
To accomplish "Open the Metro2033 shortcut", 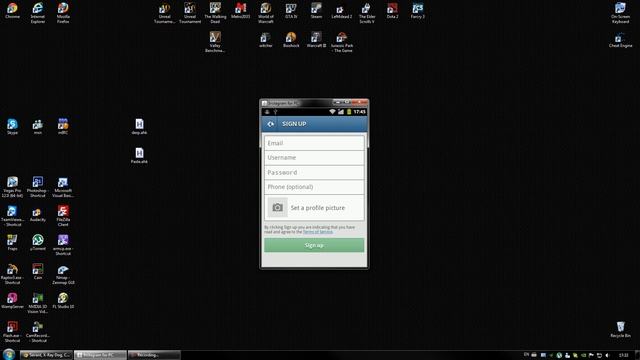I will (240, 11).
